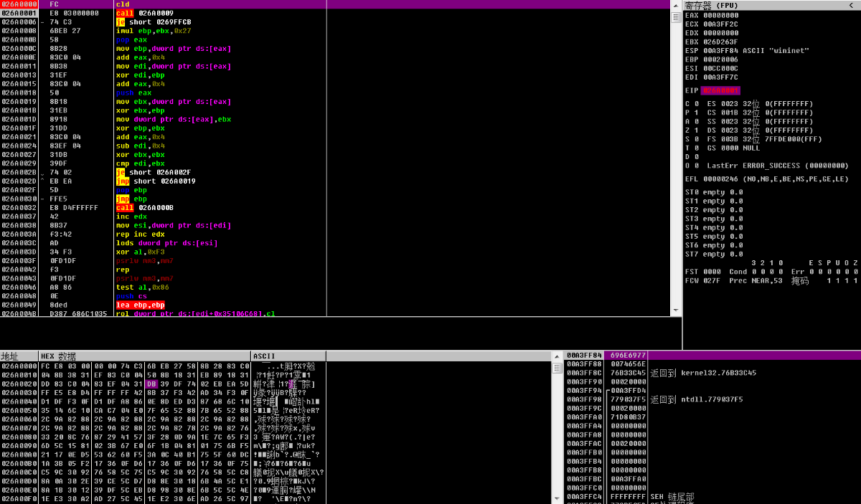This screenshot has height=504, width=861.
Task: Select the ST7 empty 0.0 FPU register
Action: coord(714,254)
